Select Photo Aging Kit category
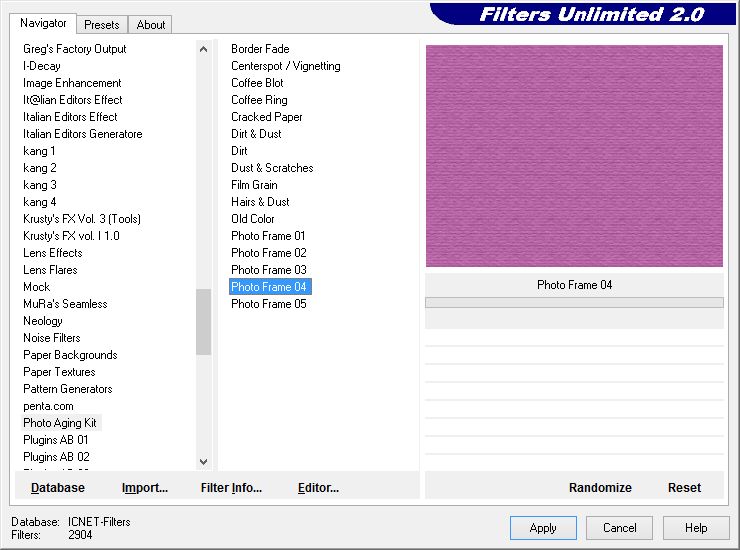The image size is (740, 550). [60, 423]
